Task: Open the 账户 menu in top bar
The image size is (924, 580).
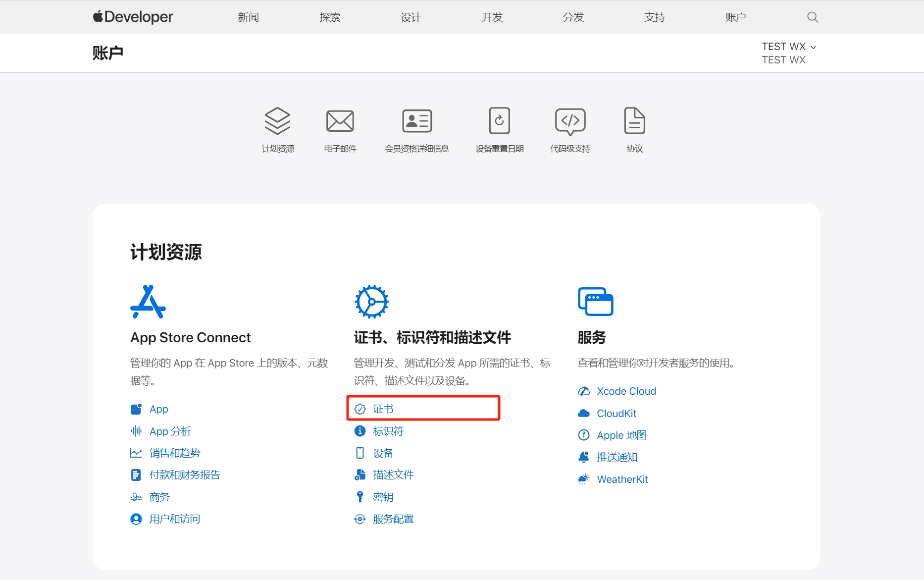Action: click(736, 17)
